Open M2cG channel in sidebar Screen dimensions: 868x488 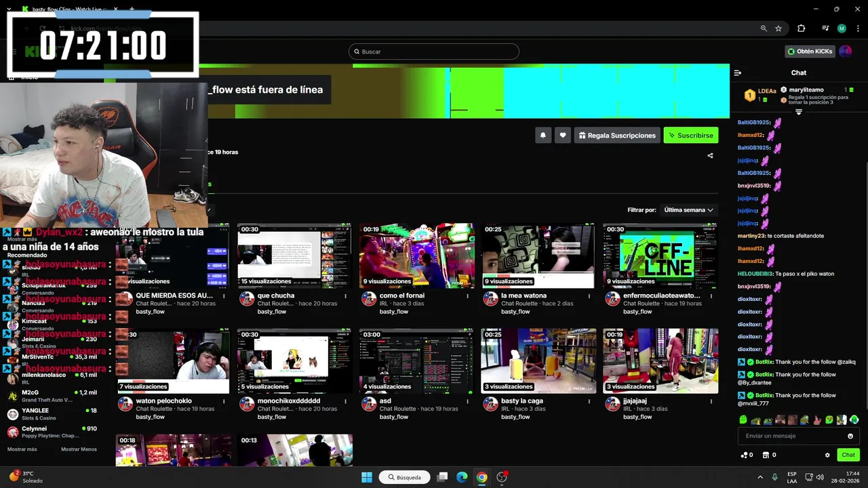point(53,396)
